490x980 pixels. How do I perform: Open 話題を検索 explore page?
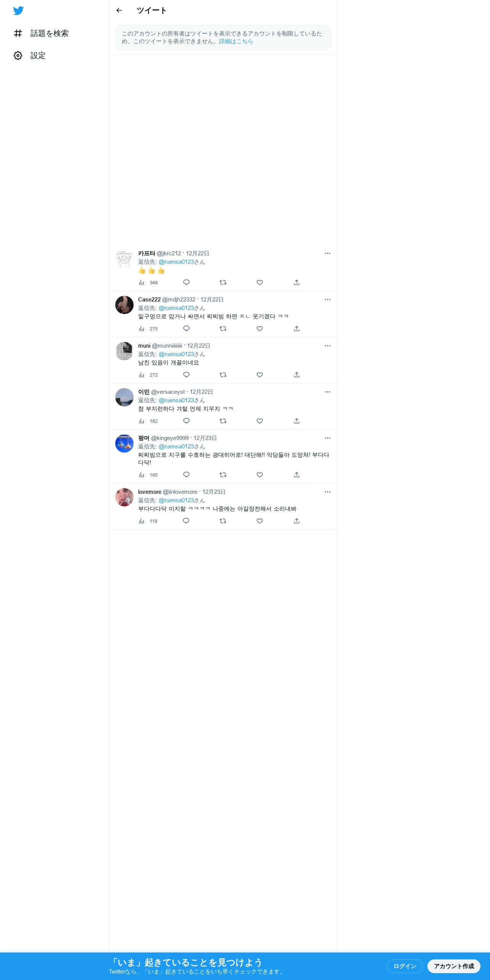point(41,33)
